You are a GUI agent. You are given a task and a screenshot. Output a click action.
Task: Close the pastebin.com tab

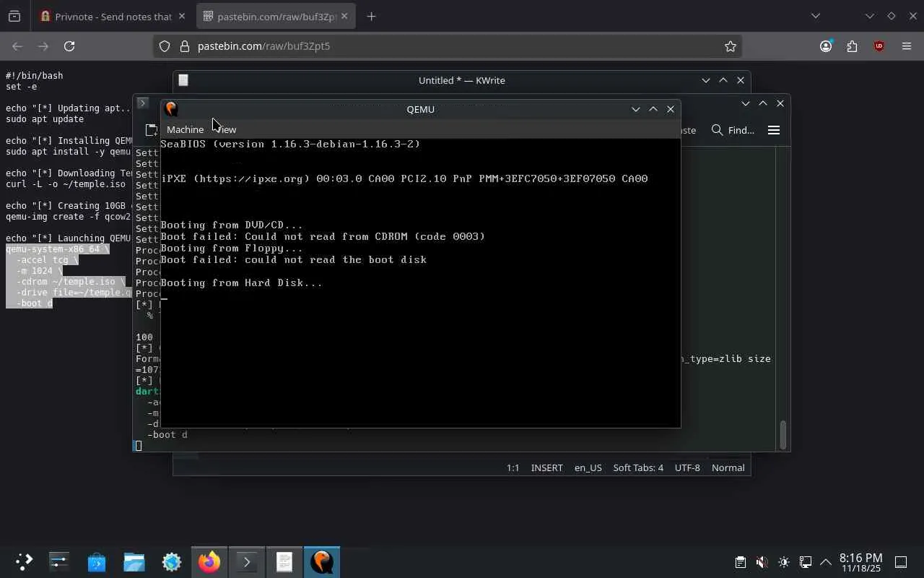click(344, 16)
